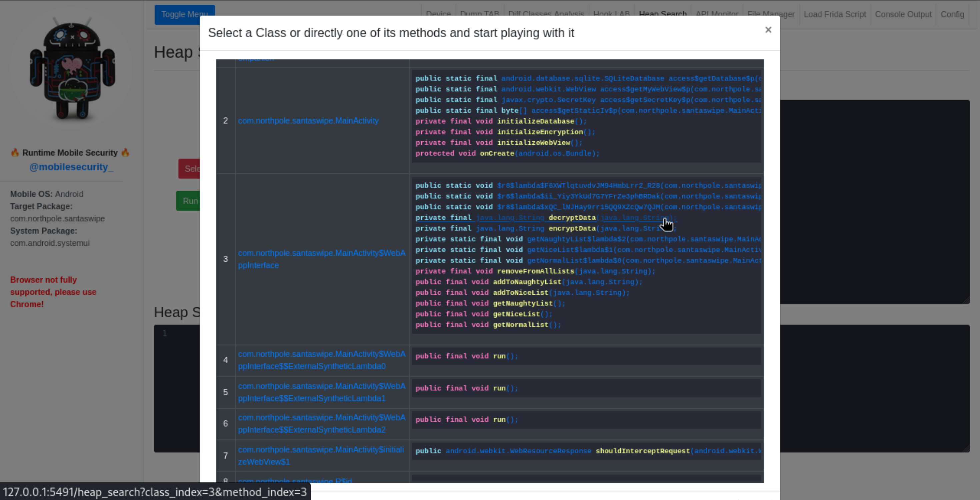The image size is (980, 500).
Task: Select the Heap Search tab
Action: click(663, 14)
